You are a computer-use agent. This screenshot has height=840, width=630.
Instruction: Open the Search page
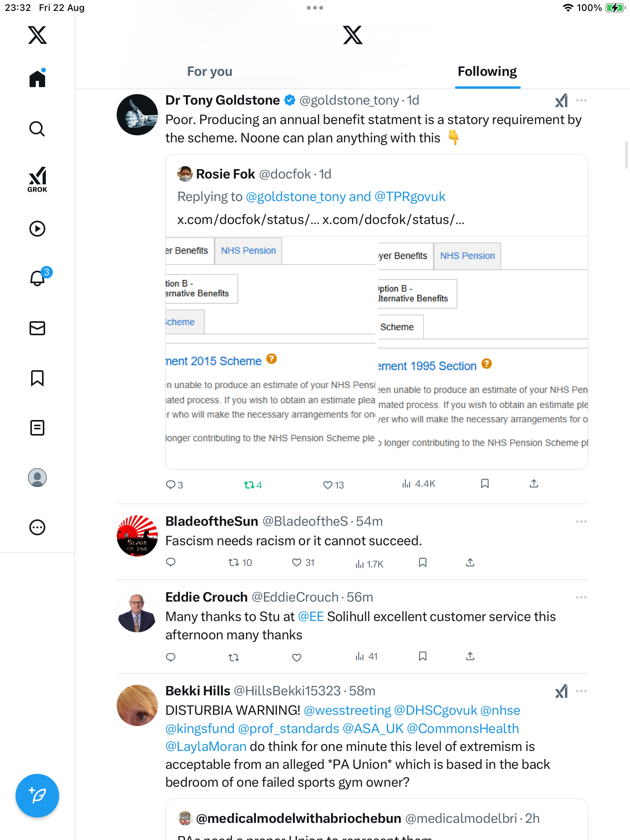(x=37, y=129)
